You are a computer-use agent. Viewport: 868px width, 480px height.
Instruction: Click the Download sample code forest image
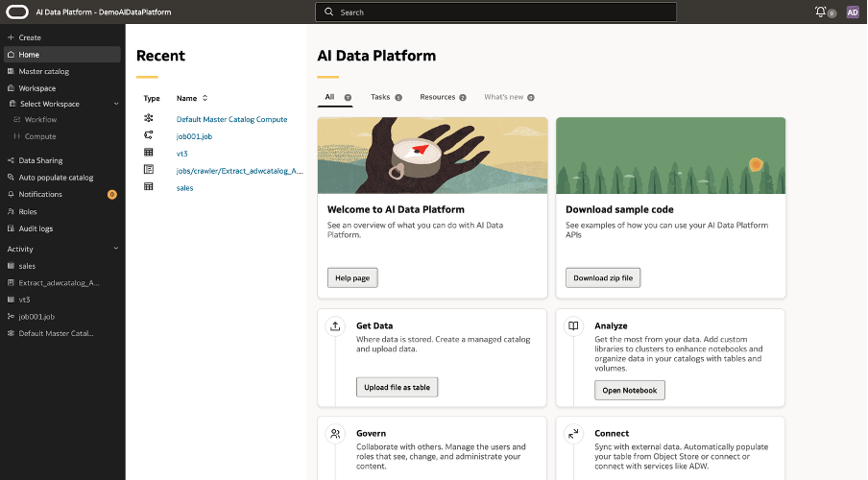coord(670,155)
